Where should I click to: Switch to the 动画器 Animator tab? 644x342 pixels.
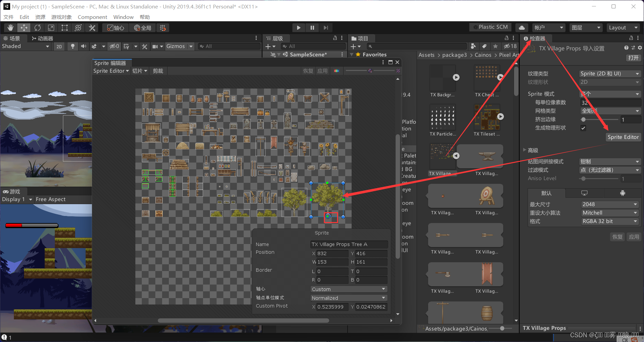(42, 38)
